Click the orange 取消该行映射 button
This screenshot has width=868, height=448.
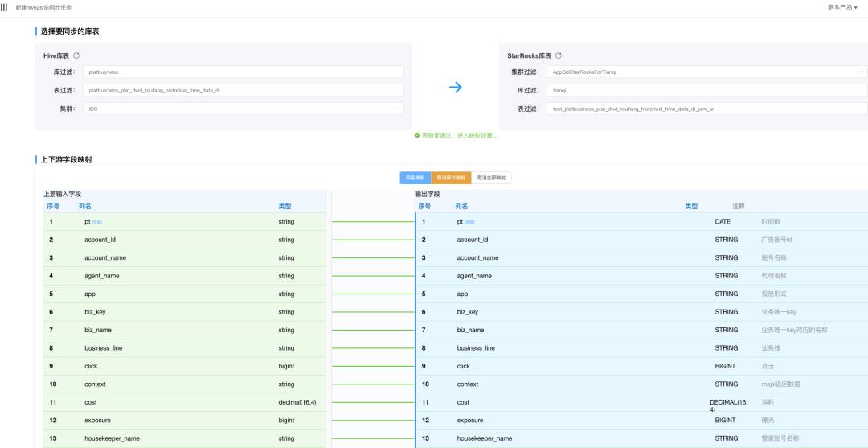coord(451,178)
